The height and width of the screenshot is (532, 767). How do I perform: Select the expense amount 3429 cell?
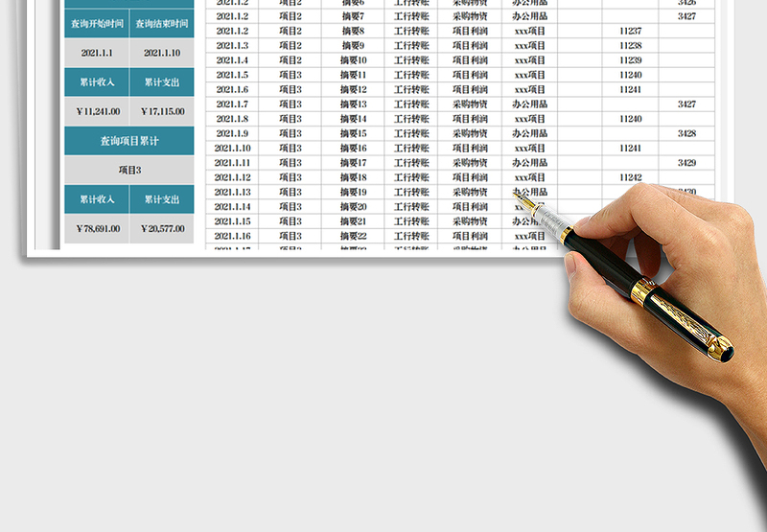coord(686,163)
